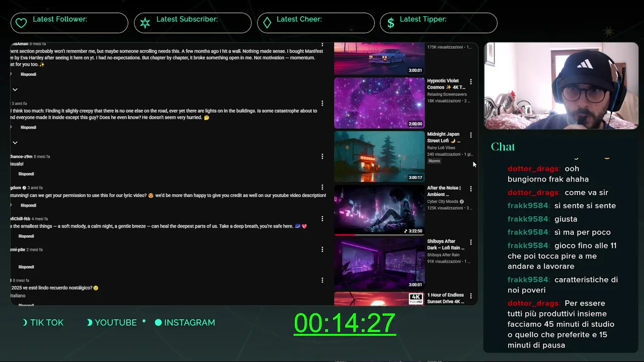Image resolution: width=644 pixels, height=362 pixels.
Task: Click the Relaxing Screensavers channel name
Action: [447, 95]
